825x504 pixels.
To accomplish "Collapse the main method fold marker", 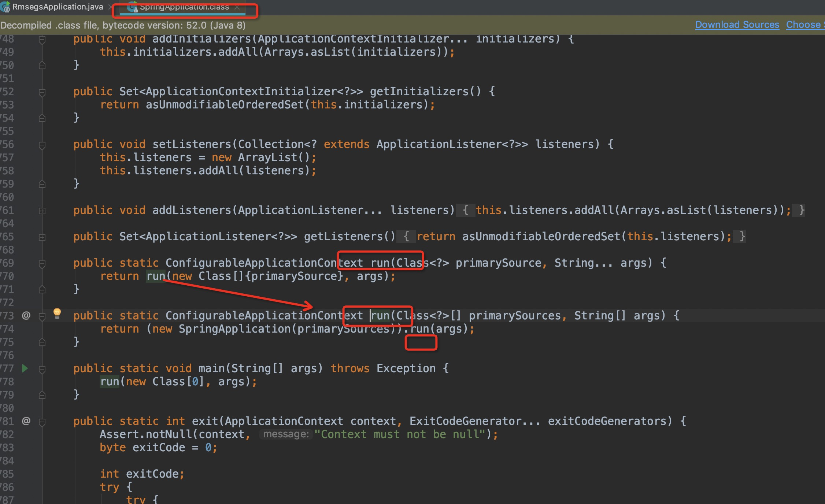I will (x=42, y=369).
